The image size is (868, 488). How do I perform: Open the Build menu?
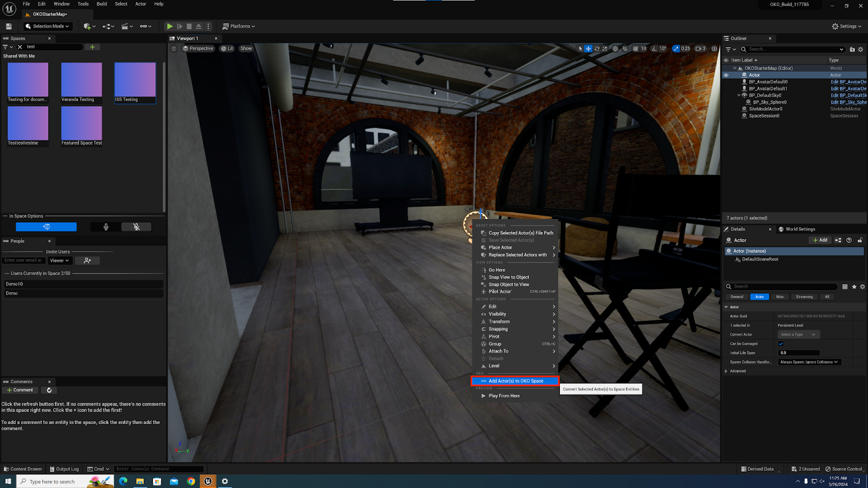(x=101, y=4)
